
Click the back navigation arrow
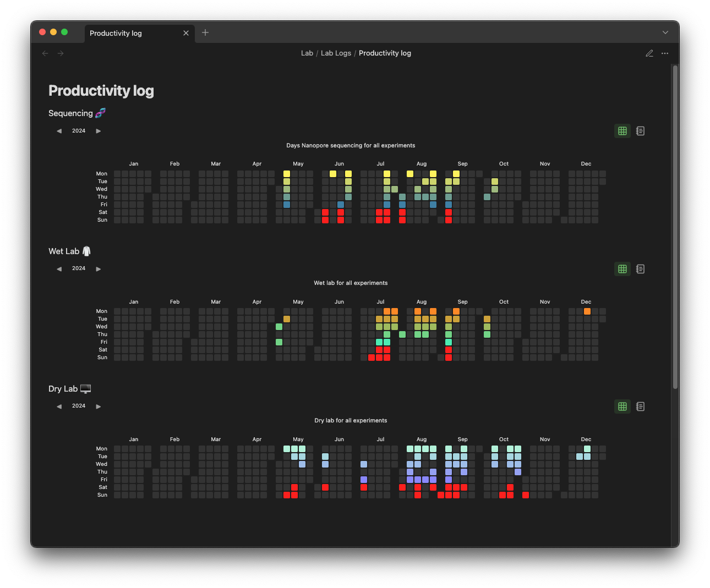[45, 53]
